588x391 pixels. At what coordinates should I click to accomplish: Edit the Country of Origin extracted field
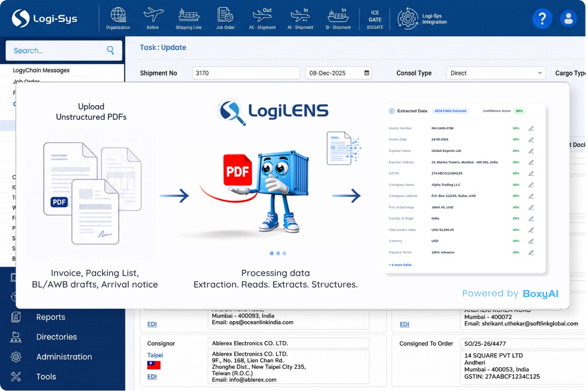pos(531,219)
